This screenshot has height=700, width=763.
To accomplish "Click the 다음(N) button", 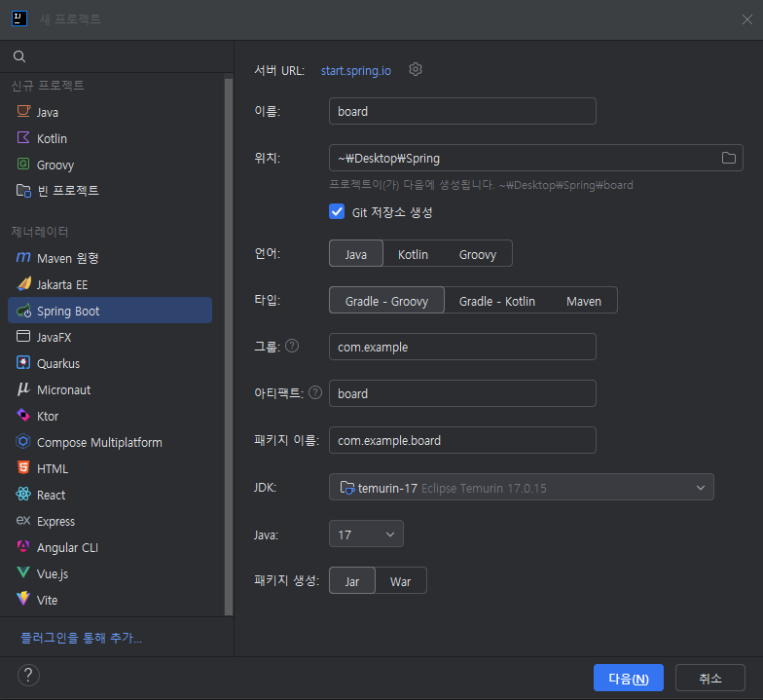I will [x=629, y=678].
